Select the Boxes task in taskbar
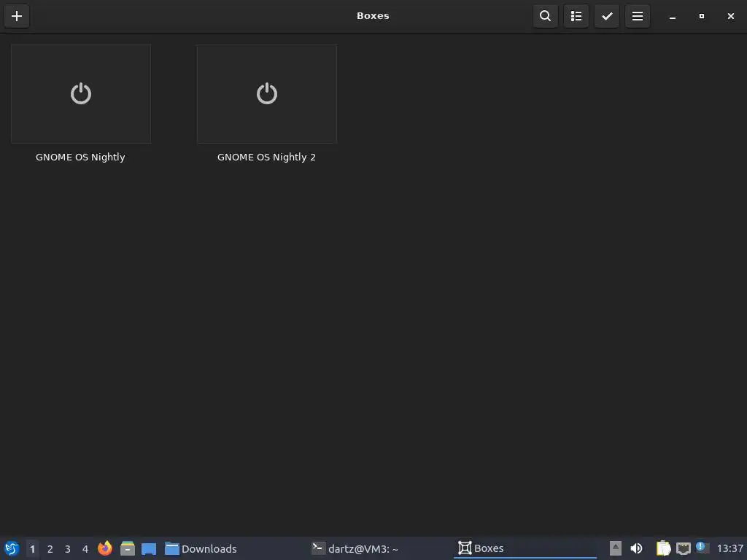Screen dimensions: 747x560 coord(524,548)
